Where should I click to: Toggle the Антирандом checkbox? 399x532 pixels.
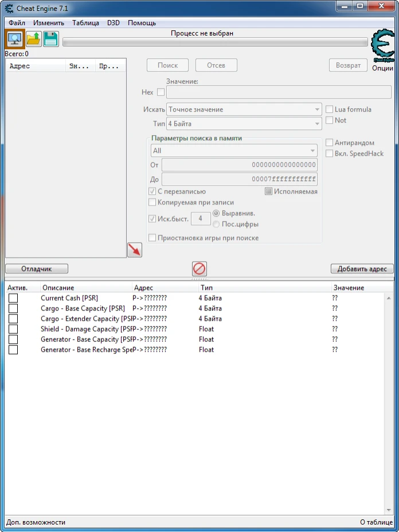coord(330,143)
